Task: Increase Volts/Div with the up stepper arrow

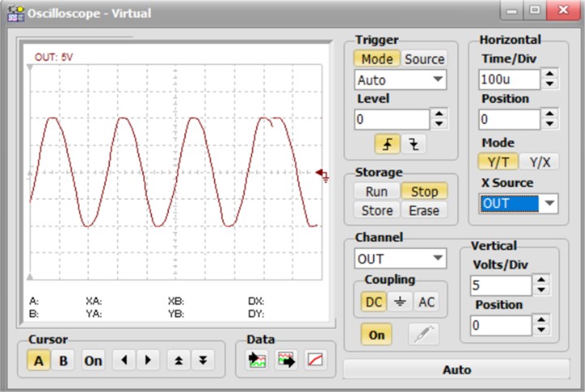Action: [x=542, y=279]
